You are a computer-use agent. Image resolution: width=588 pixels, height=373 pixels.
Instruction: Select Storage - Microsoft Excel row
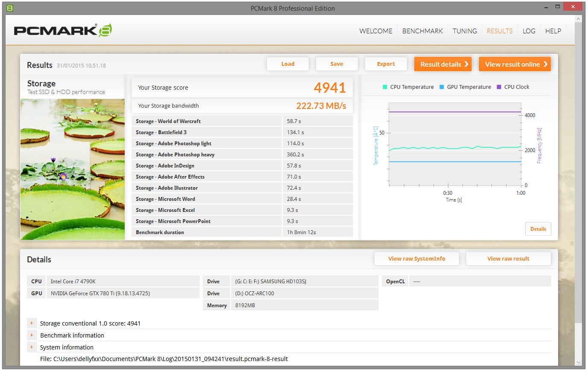[242, 210]
